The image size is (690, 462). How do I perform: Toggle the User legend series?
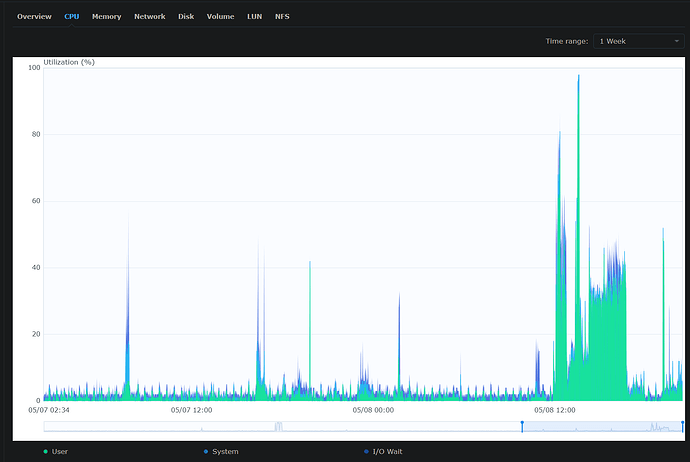click(56, 451)
